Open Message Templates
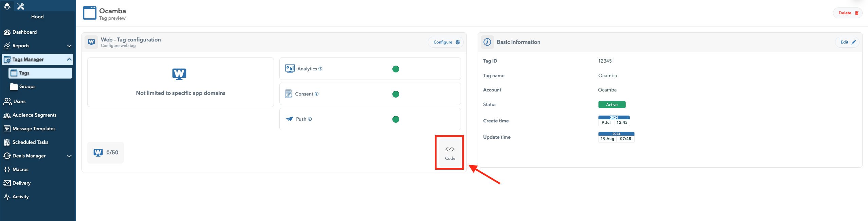The height and width of the screenshot is (221, 868). point(34,129)
